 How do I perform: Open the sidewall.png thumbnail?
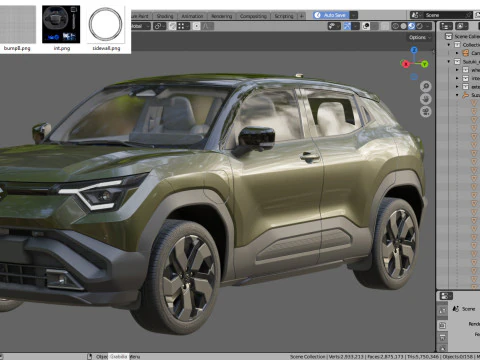106,24
